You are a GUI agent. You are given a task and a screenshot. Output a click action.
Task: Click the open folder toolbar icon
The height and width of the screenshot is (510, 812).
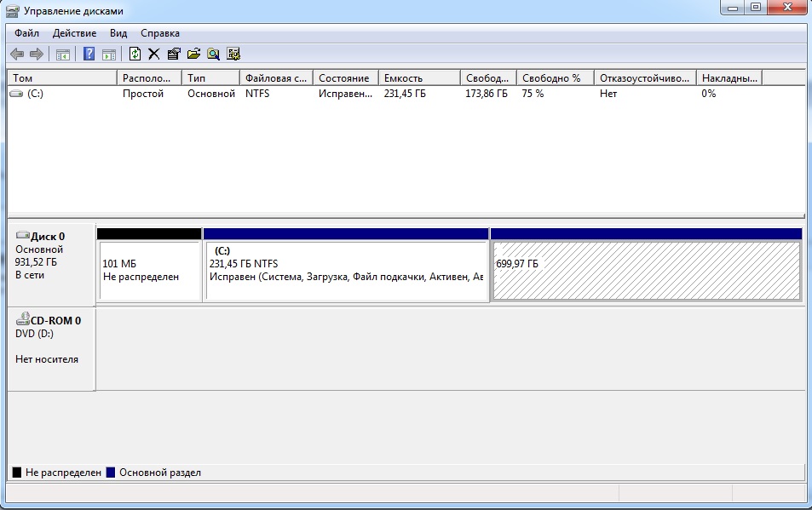click(x=193, y=54)
